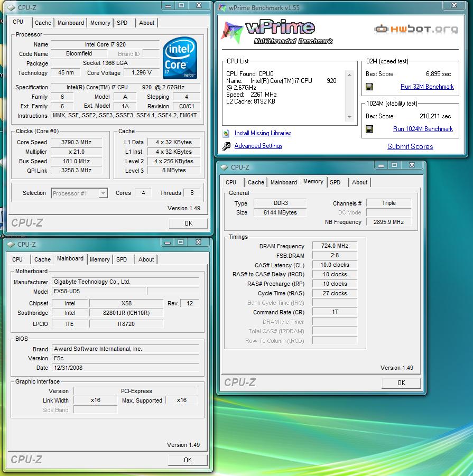Image resolution: width=473 pixels, height=476 pixels.
Task: Click CPU-Z title icon in Mainboard window
Action: pyautogui.click(x=11, y=245)
